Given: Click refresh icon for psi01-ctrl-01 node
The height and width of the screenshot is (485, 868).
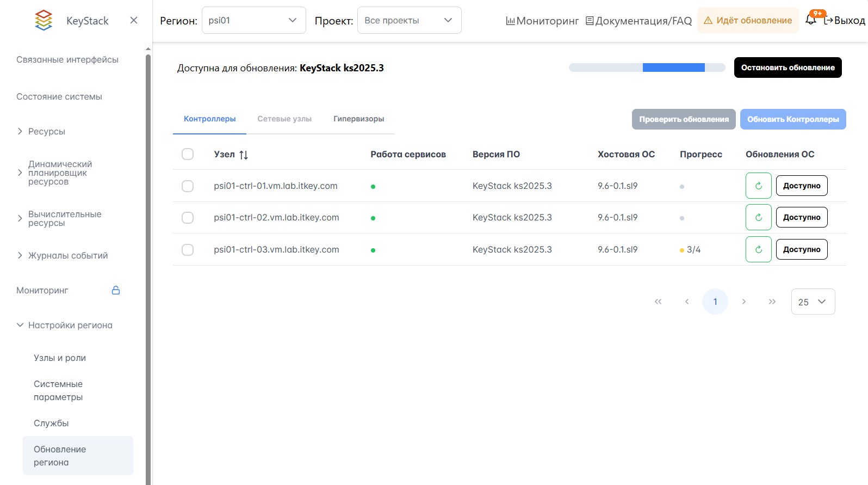Looking at the screenshot, I should click(758, 186).
